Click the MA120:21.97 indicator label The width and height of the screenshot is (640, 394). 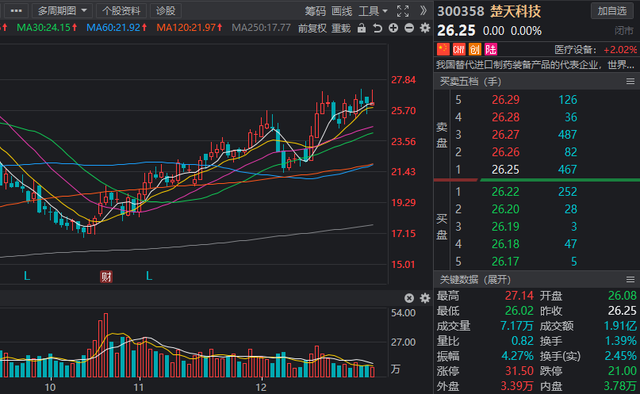tap(190, 28)
